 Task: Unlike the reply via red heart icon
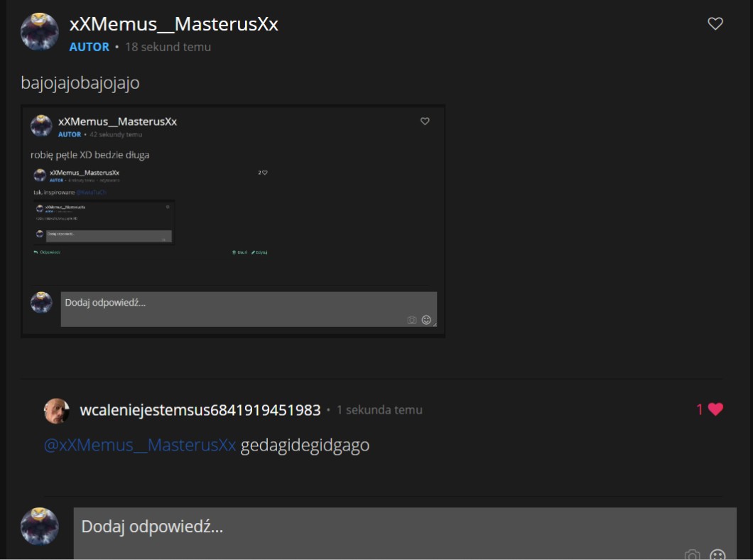715,409
